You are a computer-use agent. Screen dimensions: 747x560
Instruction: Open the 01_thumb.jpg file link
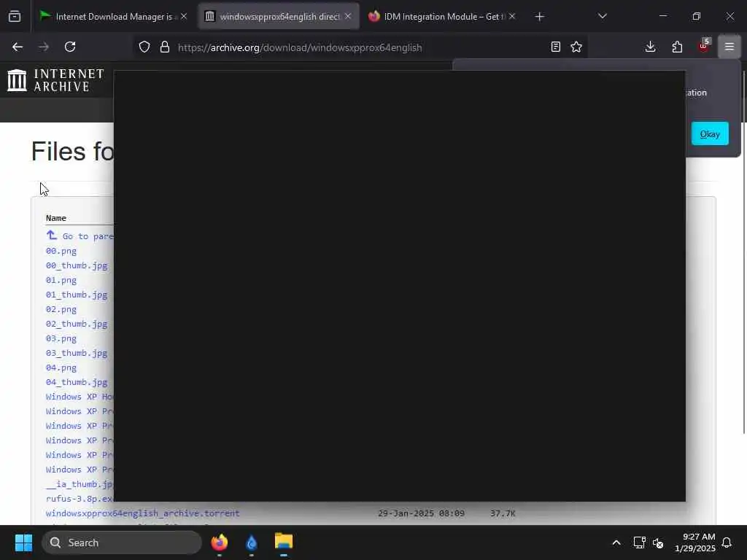point(77,295)
